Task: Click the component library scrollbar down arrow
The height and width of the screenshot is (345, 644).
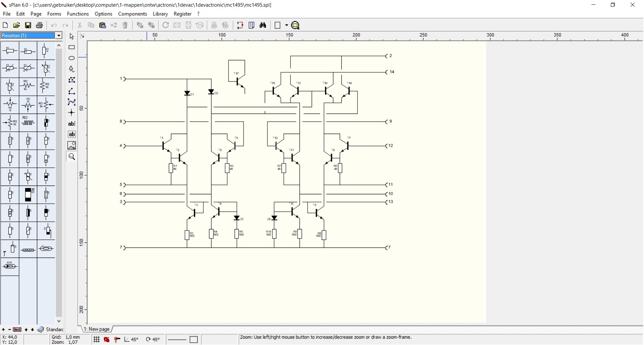Action: (x=59, y=321)
